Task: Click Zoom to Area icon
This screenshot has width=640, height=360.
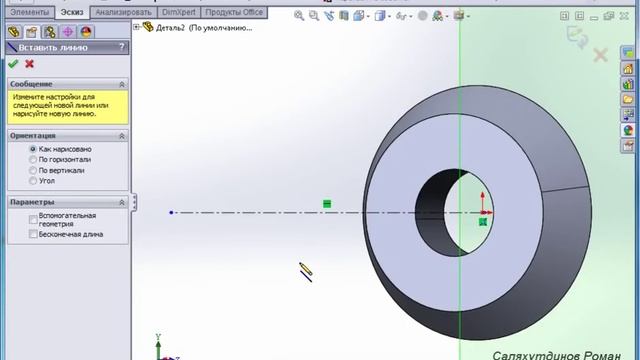Action: (x=314, y=16)
